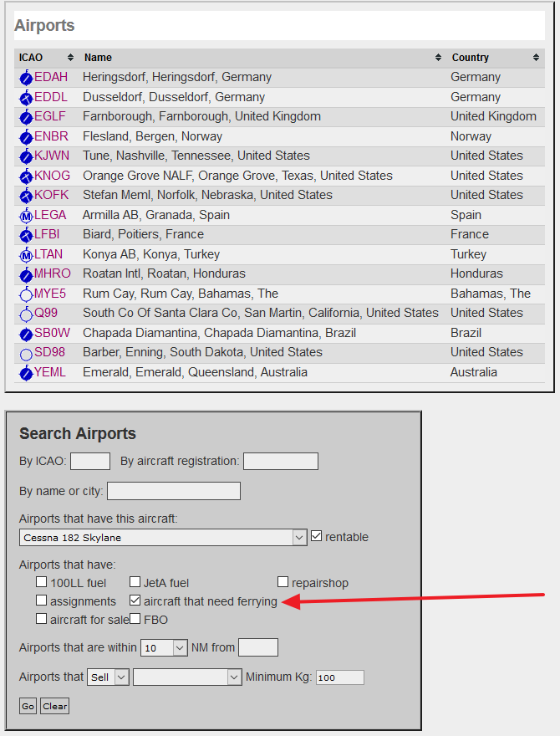Toggle the rentable checkbox
Viewport: 560px width, 736px height.
(x=317, y=536)
